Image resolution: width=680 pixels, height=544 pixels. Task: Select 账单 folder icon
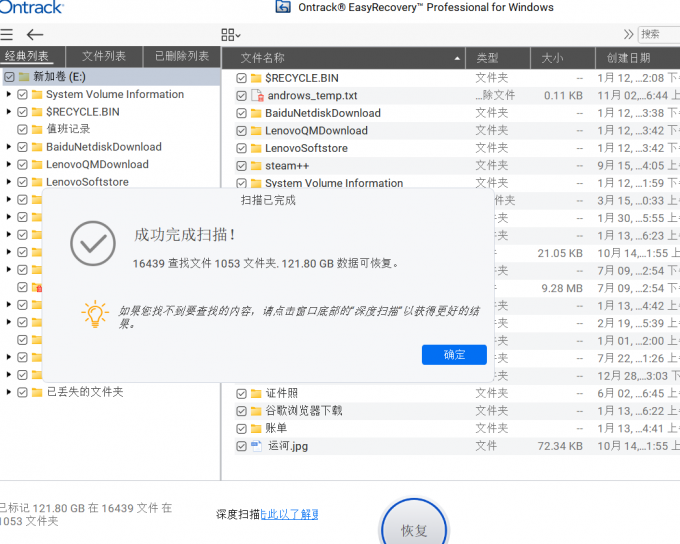coord(256,429)
